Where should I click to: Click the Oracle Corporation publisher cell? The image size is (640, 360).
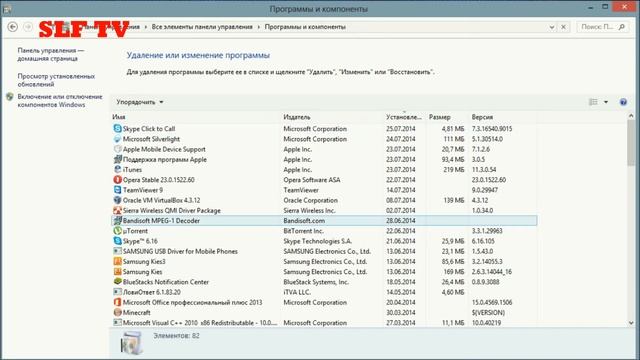click(311, 200)
